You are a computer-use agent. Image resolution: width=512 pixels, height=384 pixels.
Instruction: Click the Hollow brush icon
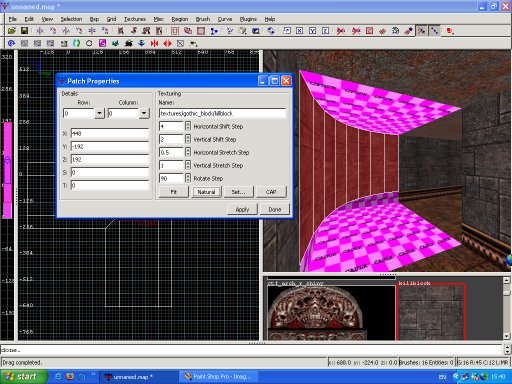201,31
